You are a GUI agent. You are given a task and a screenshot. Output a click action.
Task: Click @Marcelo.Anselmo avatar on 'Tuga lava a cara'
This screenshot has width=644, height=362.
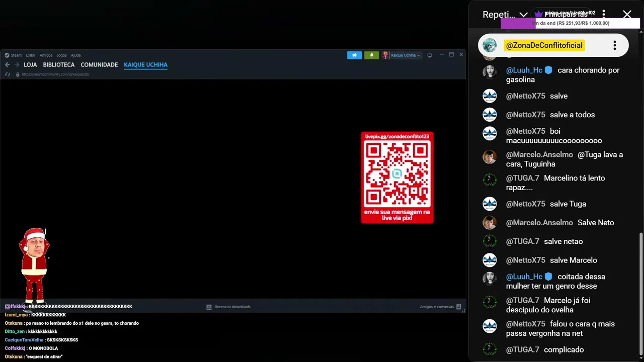pos(490,157)
